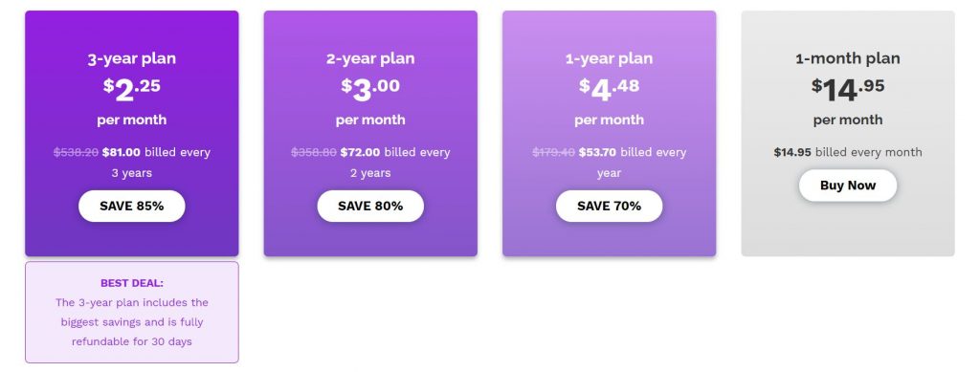Viewport: 980px width, 372px height.
Task: Click the 30-day refundable note text
Action: pos(131,322)
